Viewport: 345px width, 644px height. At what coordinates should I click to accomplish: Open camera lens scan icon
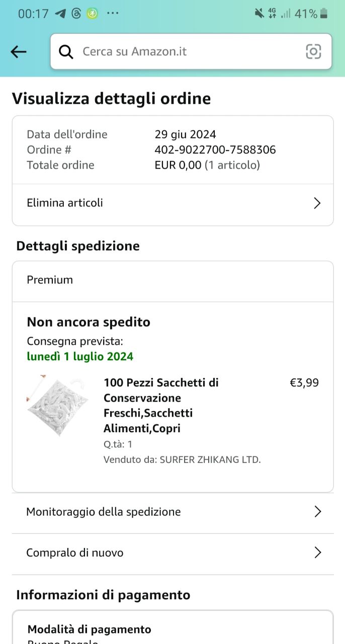pos(313,51)
